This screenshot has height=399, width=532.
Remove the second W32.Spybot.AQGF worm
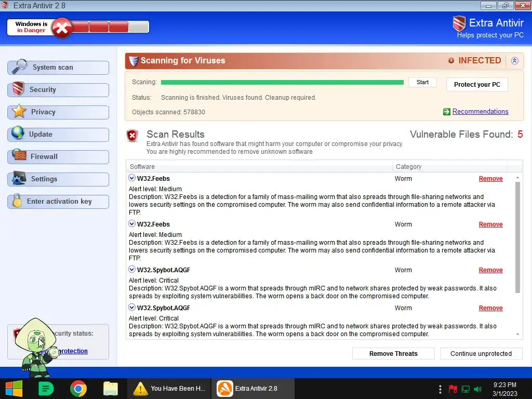[x=490, y=309]
